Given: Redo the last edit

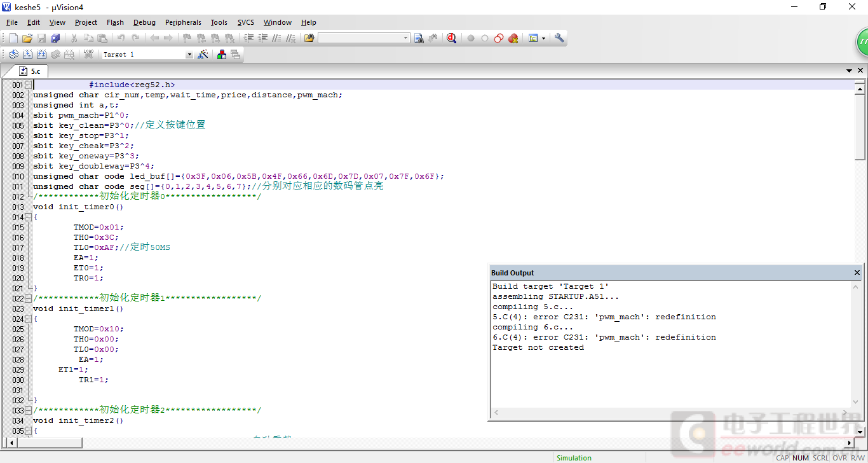Looking at the screenshot, I should point(135,38).
